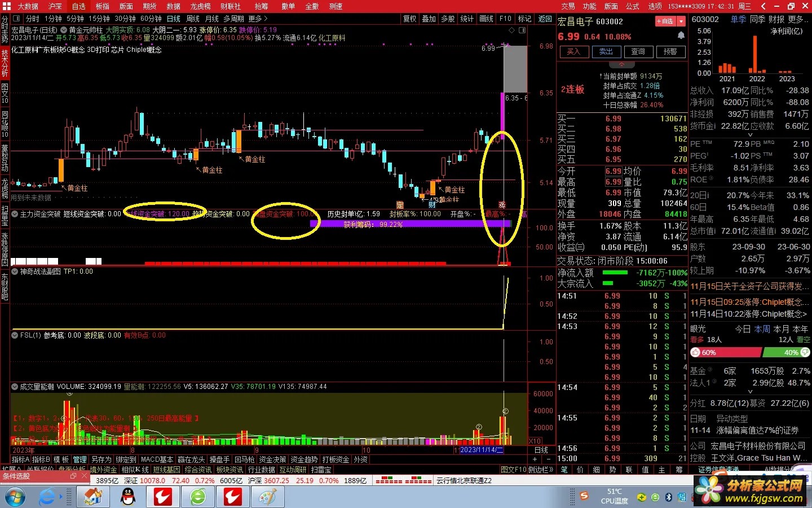This screenshot has width=812, height=508.
Task: Open the 财联社 menu
Action: coord(231,6)
